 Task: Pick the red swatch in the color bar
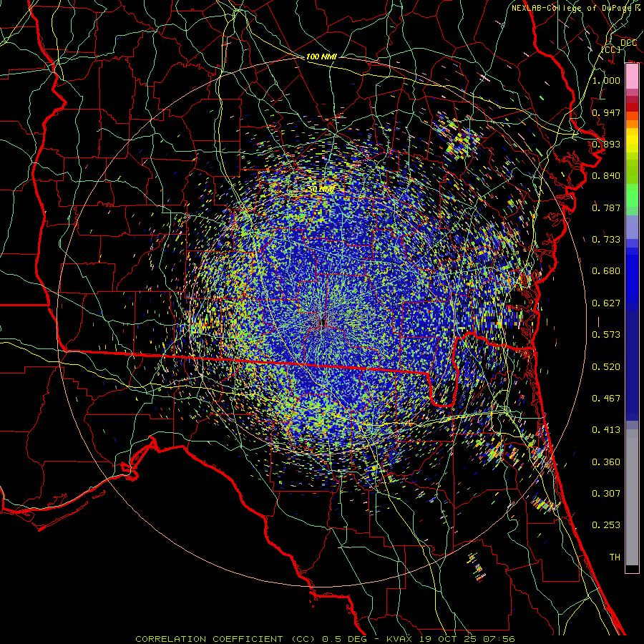[x=632, y=107]
